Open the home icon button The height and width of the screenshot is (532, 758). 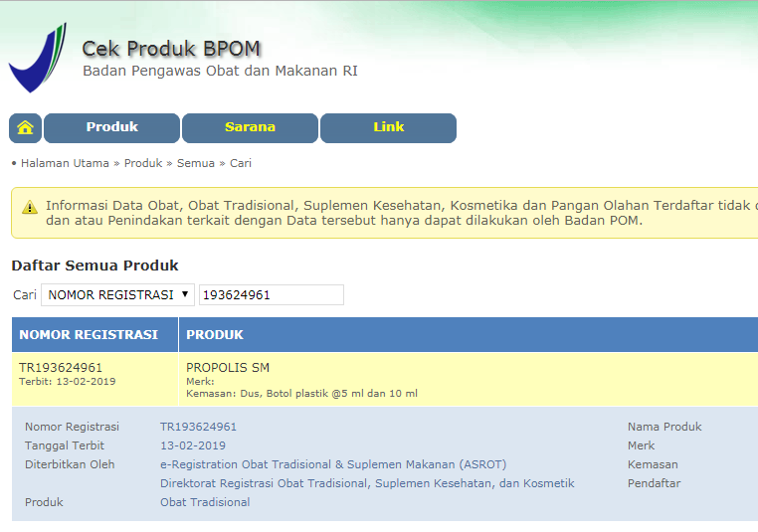[x=25, y=128]
